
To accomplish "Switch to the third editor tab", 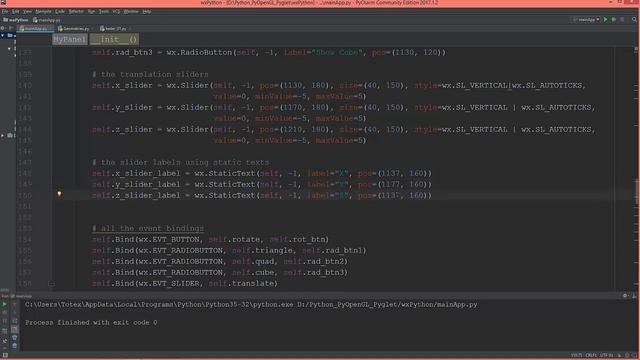I will pyautogui.click(x=116, y=29).
